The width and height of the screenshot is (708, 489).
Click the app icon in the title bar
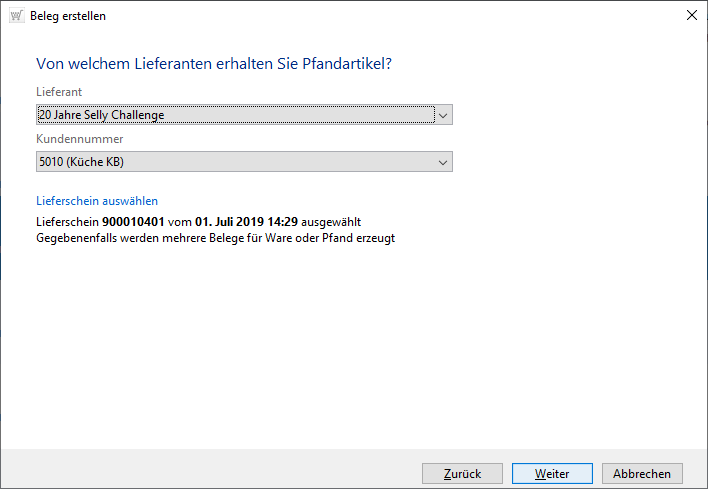tap(16, 15)
